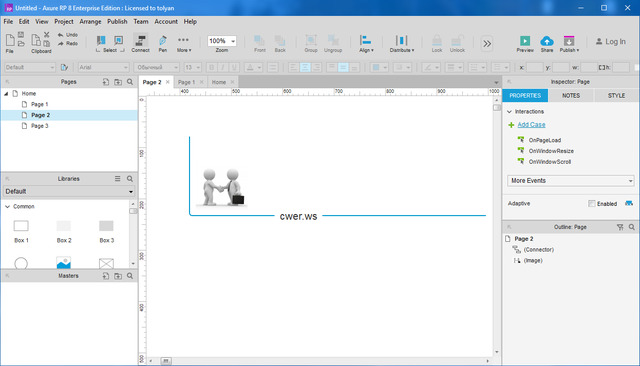The image size is (640, 366).
Task: Open the File menu
Action: point(8,22)
